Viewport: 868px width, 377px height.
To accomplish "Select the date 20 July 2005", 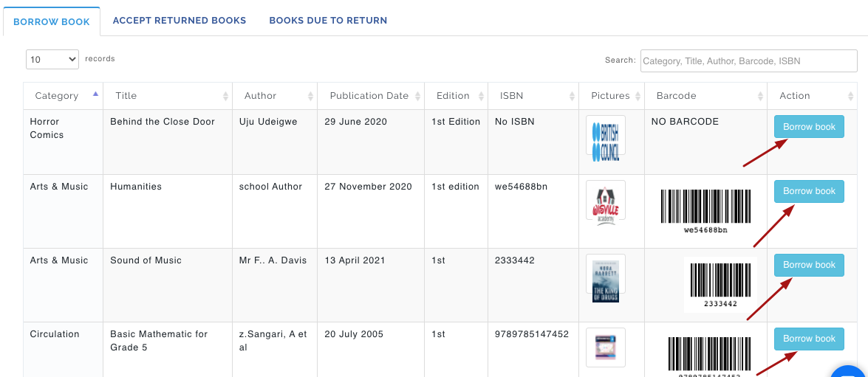I will tap(354, 334).
